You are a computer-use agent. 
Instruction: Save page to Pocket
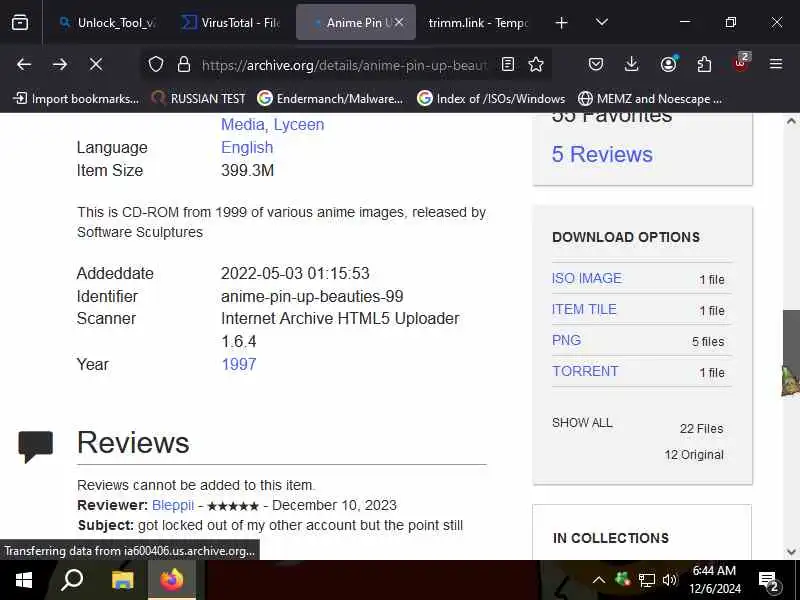click(595, 64)
